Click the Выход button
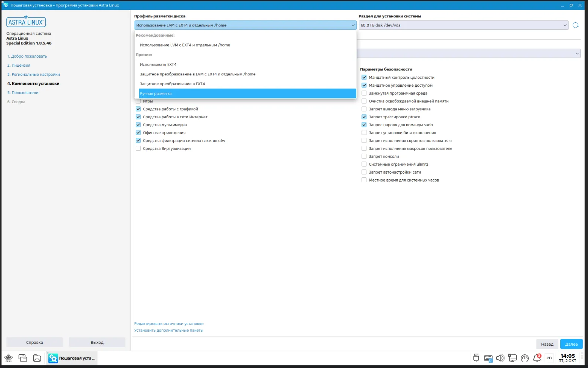This screenshot has width=588, height=368. click(x=97, y=342)
